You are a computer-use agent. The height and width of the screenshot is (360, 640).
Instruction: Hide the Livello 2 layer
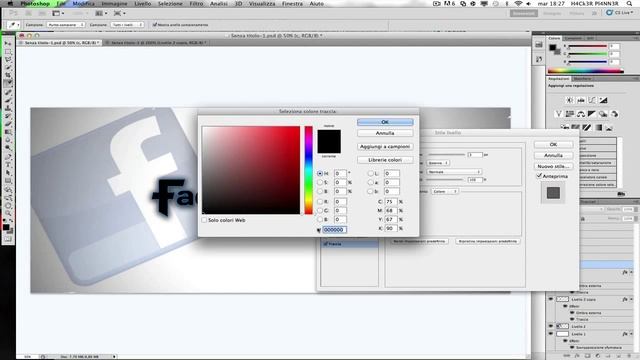tap(551, 326)
